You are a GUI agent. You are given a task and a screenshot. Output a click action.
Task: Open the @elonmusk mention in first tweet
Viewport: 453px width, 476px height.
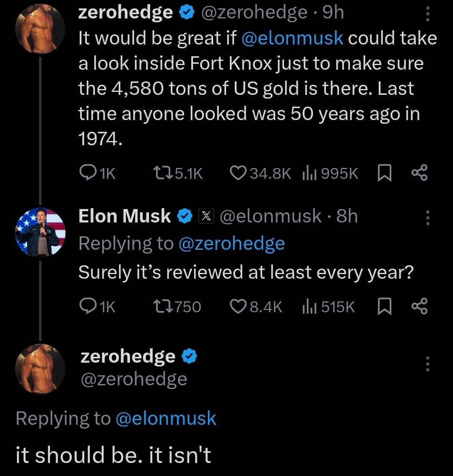[x=293, y=39]
